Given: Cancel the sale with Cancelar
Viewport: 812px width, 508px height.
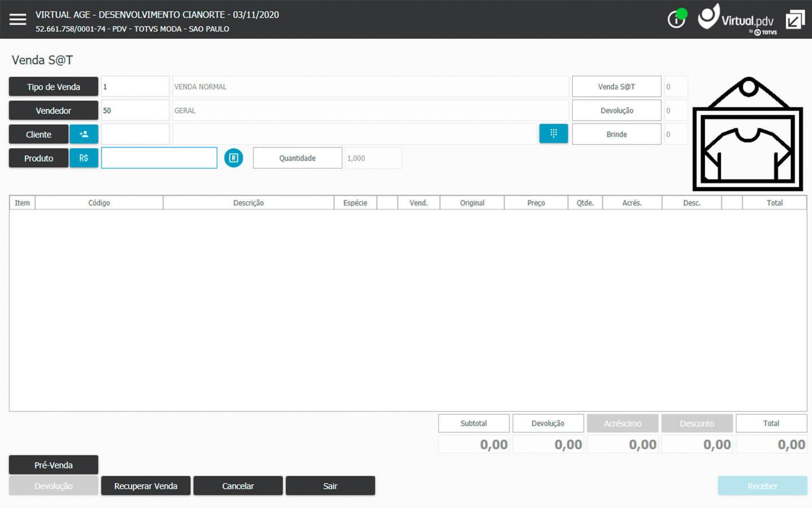Looking at the screenshot, I should 238,486.
